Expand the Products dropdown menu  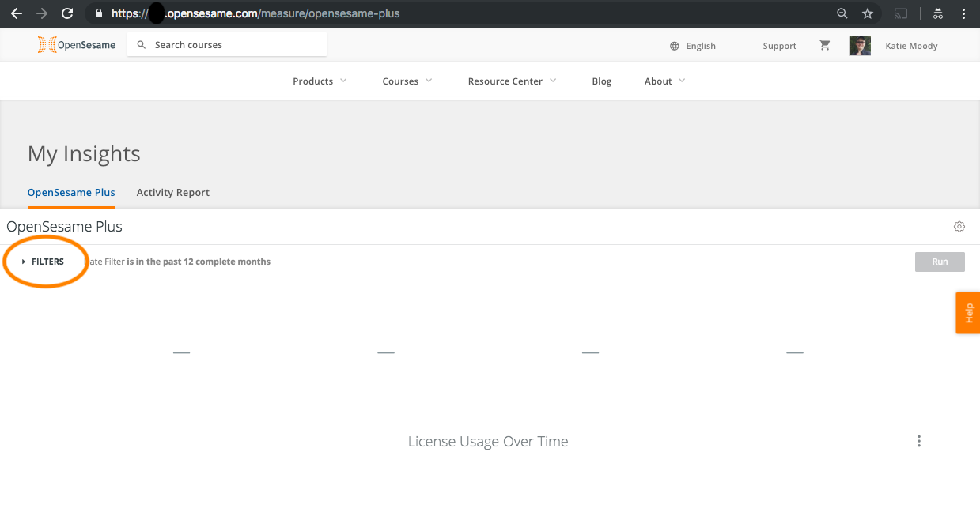pyautogui.click(x=320, y=81)
